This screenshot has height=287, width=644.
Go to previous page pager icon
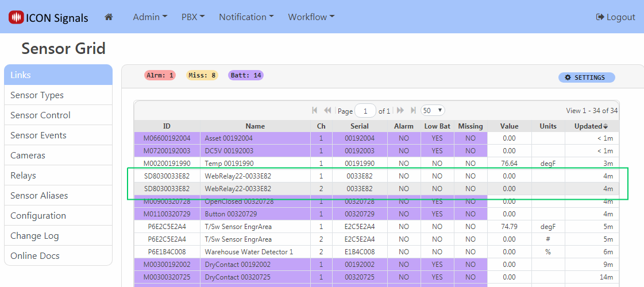click(x=327, y=110)
